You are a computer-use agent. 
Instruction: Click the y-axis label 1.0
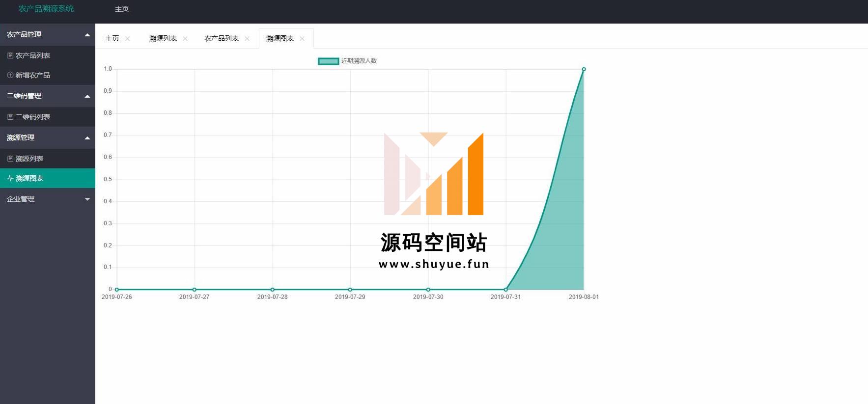[x=108, y=69]
